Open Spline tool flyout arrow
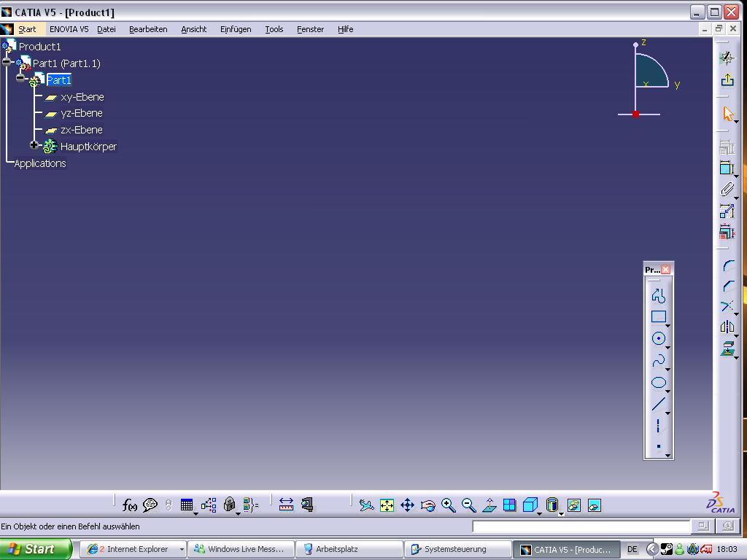Screen dimensions: 747x560 [668, 370]
